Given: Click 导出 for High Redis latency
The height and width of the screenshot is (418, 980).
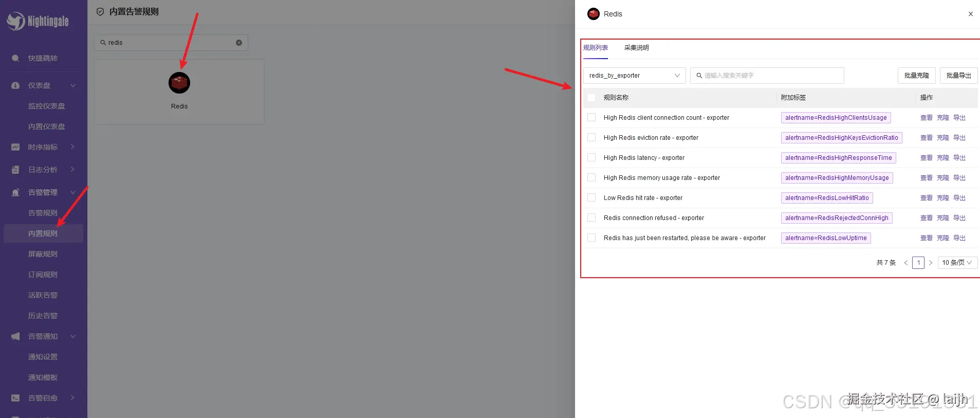Looking at the screenshot, I should 959,158.
